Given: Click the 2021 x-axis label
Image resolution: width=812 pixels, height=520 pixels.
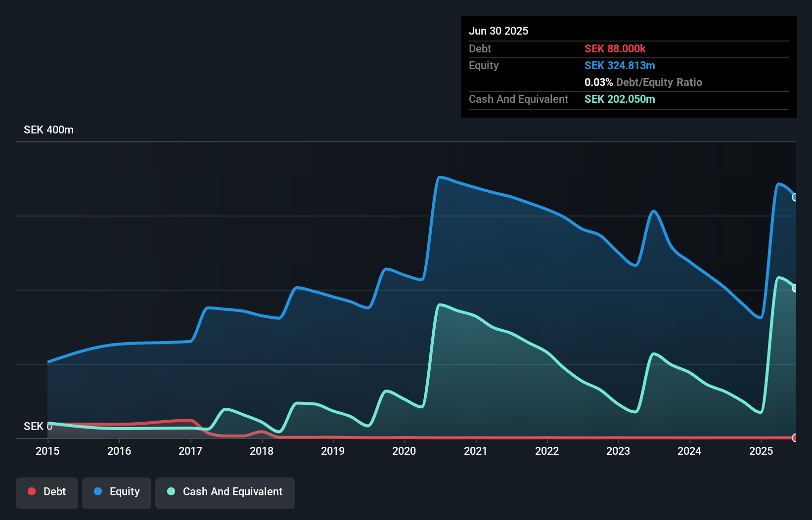Looking at the screenshot, I should pyautogui.click(x=476, y=451).
